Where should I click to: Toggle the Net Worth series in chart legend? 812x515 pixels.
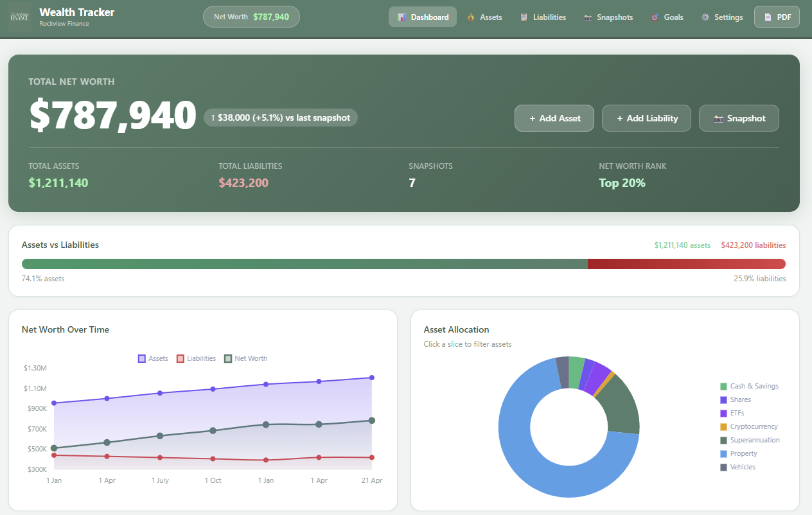[245, 358]
